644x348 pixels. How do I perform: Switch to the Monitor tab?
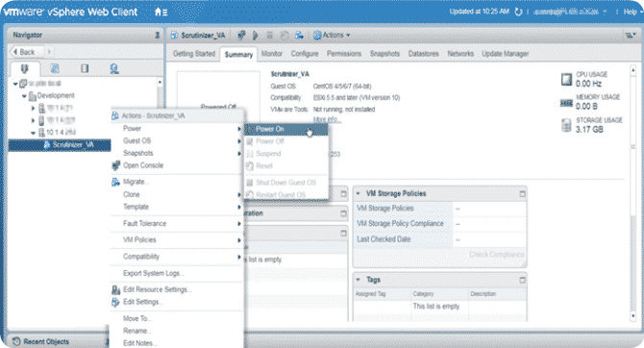[x=272, y=54]
